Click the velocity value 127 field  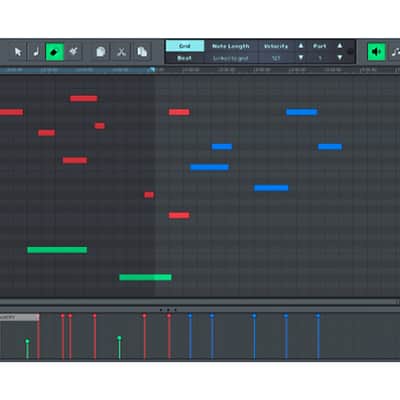point(276,58)
